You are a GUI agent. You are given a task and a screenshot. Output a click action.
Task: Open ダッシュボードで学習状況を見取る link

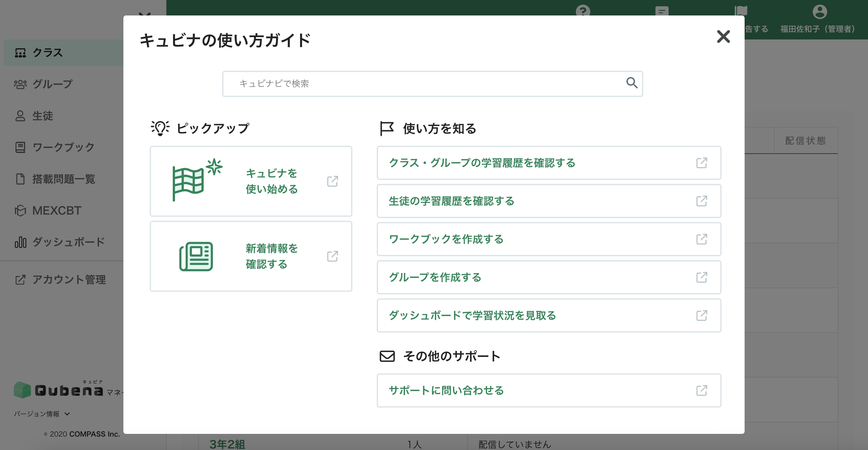pos(549,315)
